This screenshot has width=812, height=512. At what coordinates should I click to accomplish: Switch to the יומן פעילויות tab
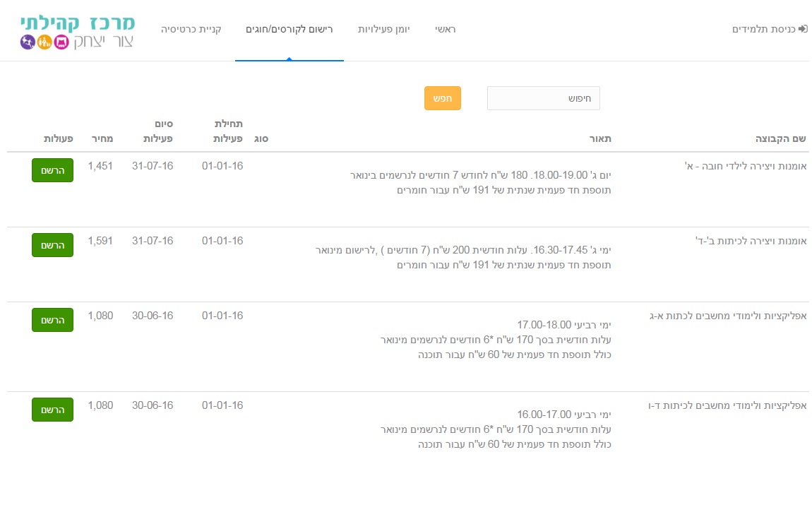(384, 30)
